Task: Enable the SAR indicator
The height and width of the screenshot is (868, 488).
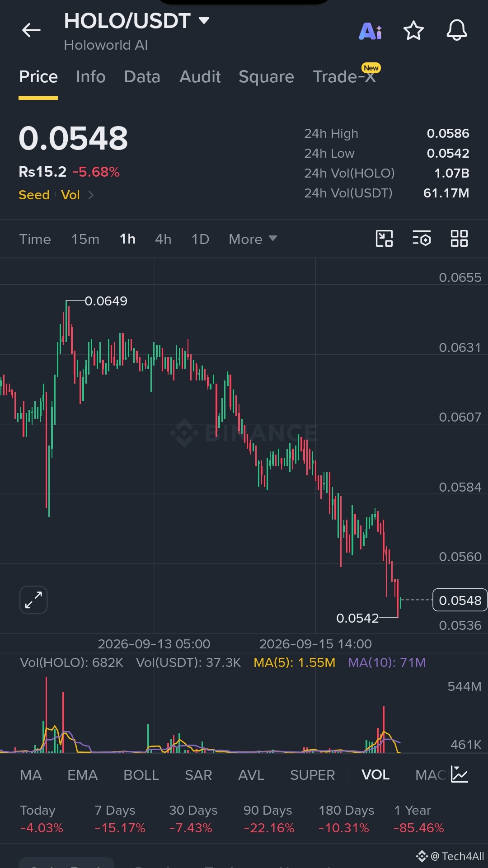Action: coord(198,775)
